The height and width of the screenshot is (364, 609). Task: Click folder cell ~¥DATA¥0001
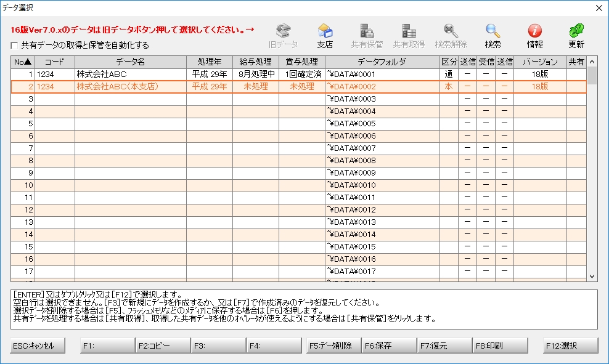(x=382, y=74)
